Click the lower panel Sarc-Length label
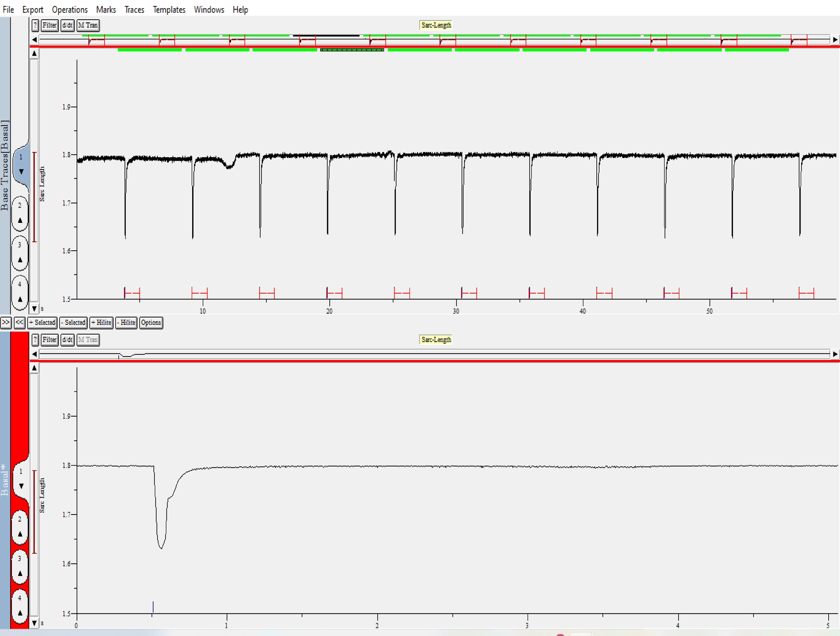Viewport: 840px width, 636px height. tap(436, 340)
